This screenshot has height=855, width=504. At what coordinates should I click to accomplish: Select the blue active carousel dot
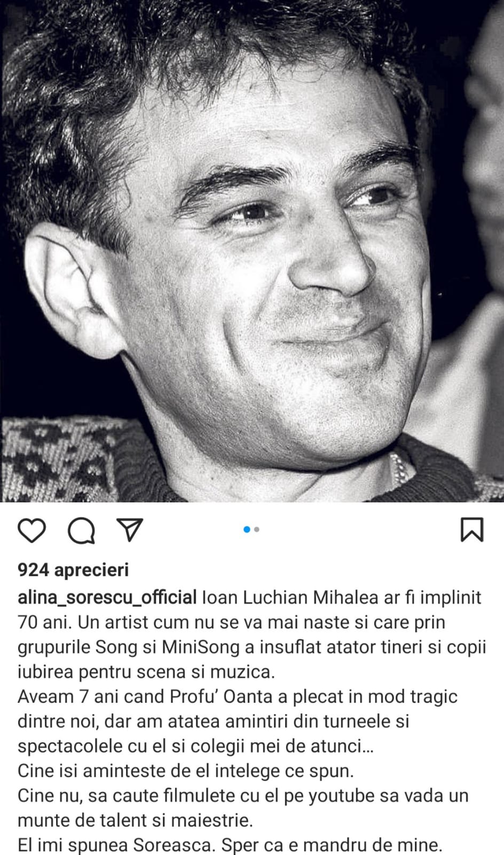pos(247,530)
